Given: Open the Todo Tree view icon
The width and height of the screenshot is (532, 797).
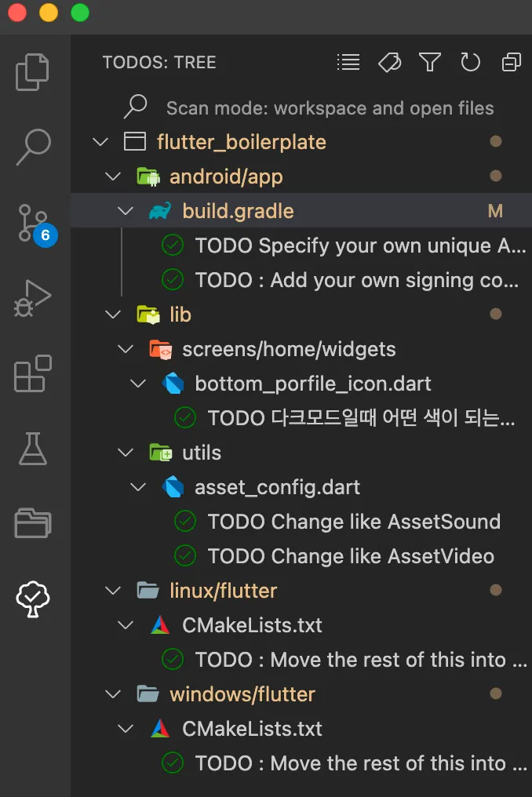Looking at the screenshot, I should (33, 599).
